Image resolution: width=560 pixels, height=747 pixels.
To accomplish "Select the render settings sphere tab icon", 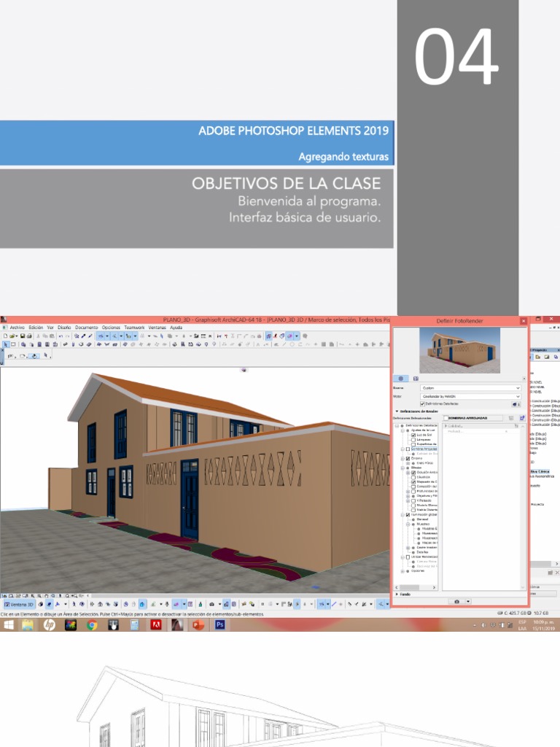I will (400, 379).
